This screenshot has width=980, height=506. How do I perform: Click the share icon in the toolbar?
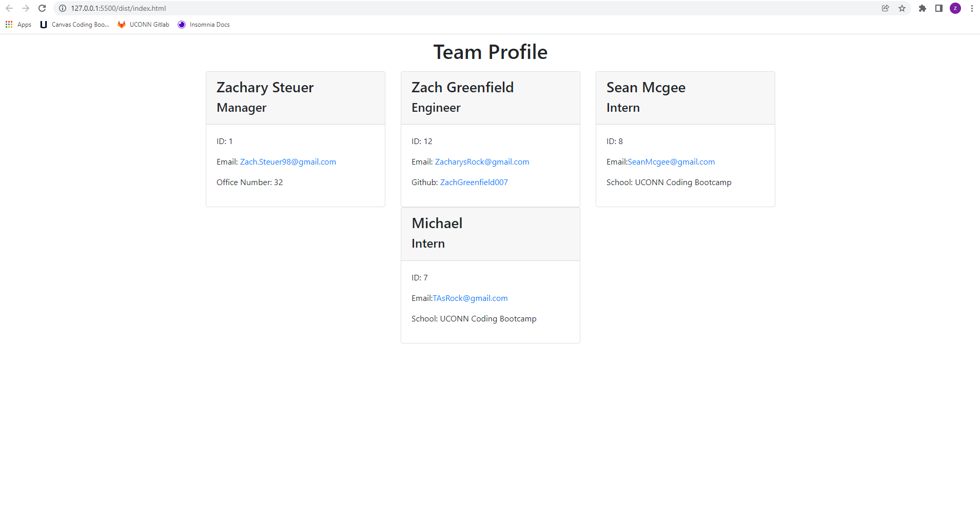pos(885,8)
